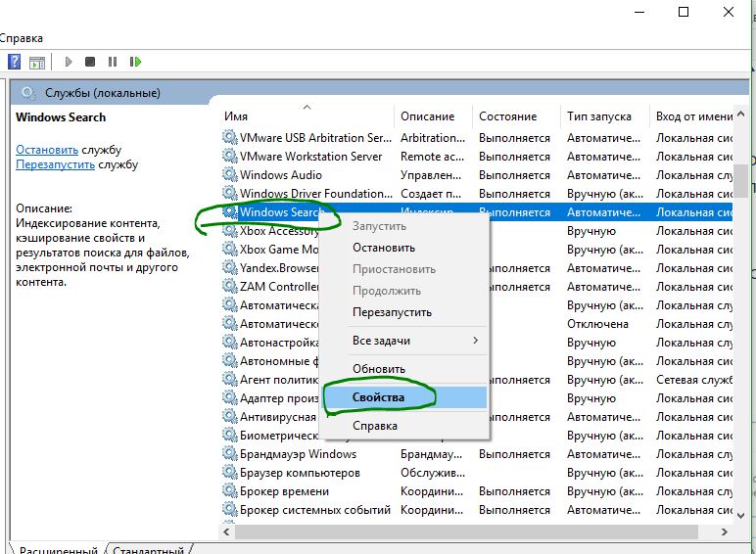The width and height of the screenshot is (756, 554).
Task: Click gear icon of Брокер системных событий
Action: point(229,509)
